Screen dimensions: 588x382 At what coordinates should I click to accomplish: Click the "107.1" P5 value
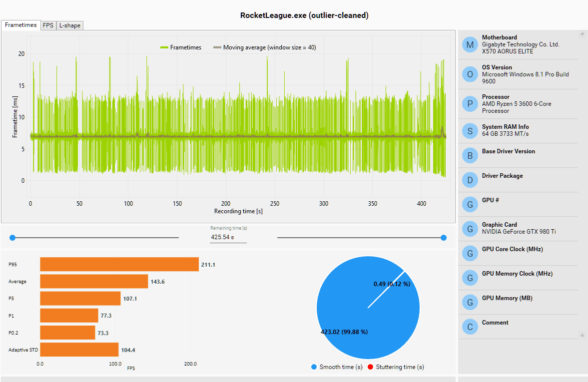click(x=130, y=299)
